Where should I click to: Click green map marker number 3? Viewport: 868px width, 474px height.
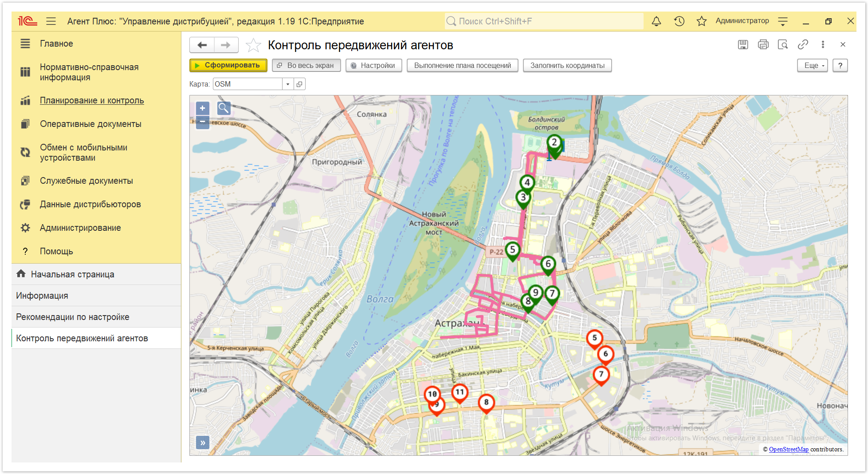click(523, 199)
